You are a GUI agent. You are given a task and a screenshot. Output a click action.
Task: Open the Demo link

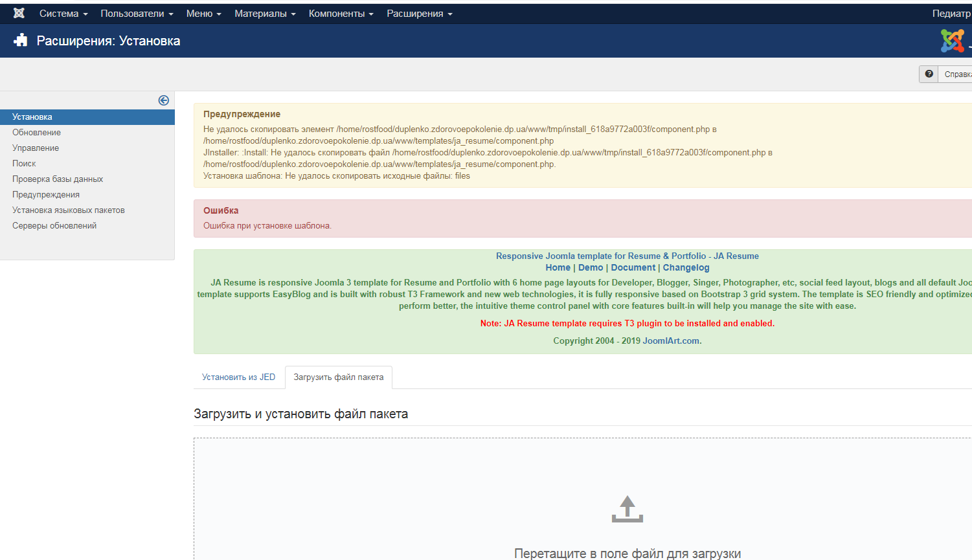pos(591,268)
